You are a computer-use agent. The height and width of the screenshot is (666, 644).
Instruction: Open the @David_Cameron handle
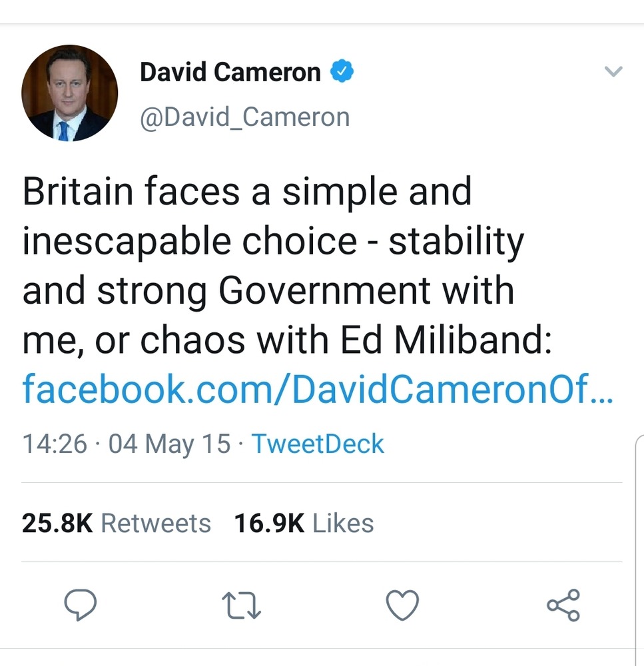[x=244, y=117]
